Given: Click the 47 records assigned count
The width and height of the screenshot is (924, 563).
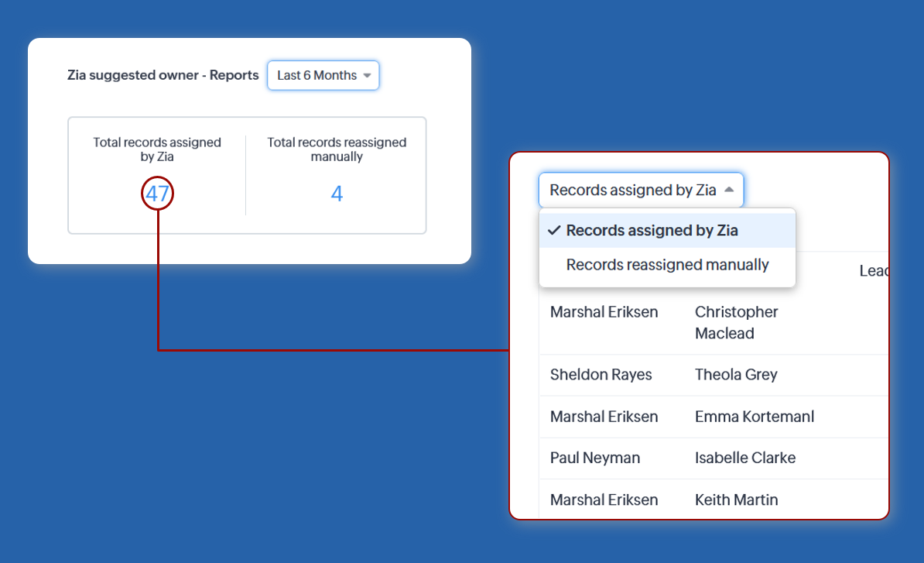Looking at the screenshot, I should 158,194.
